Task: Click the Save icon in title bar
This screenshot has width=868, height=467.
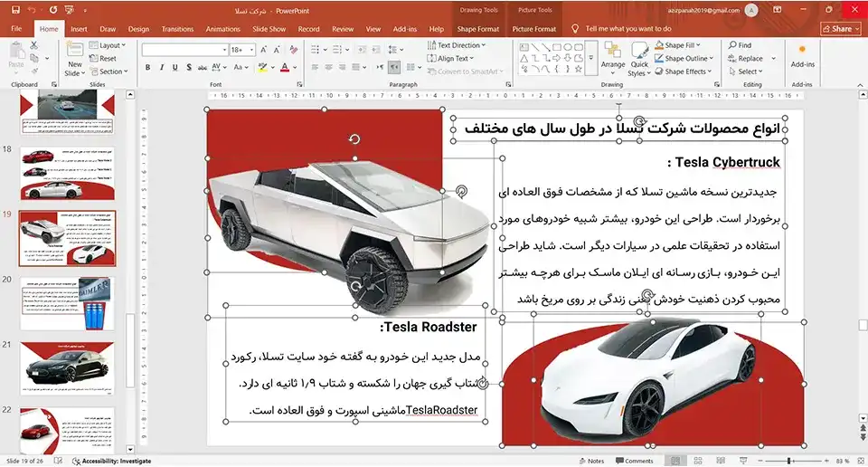Action: tap(15, 10)
